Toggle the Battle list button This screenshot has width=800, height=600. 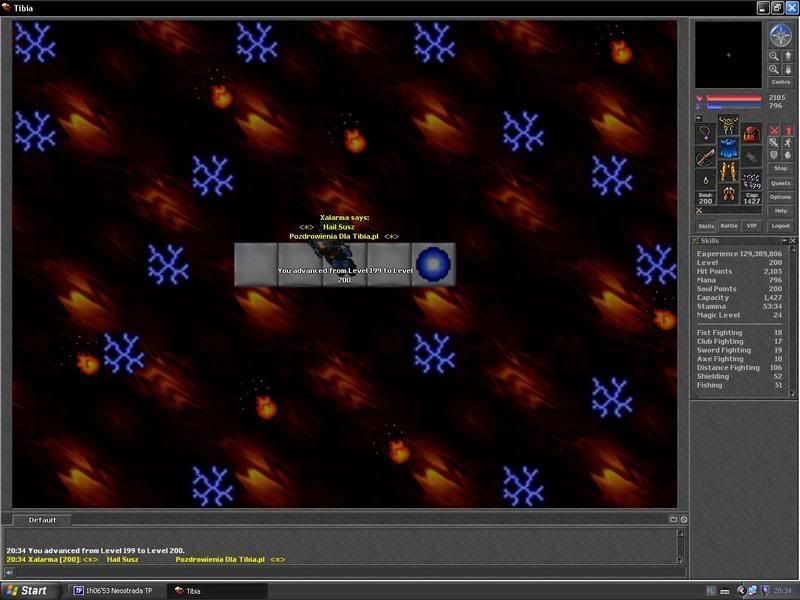click(729, 226)
